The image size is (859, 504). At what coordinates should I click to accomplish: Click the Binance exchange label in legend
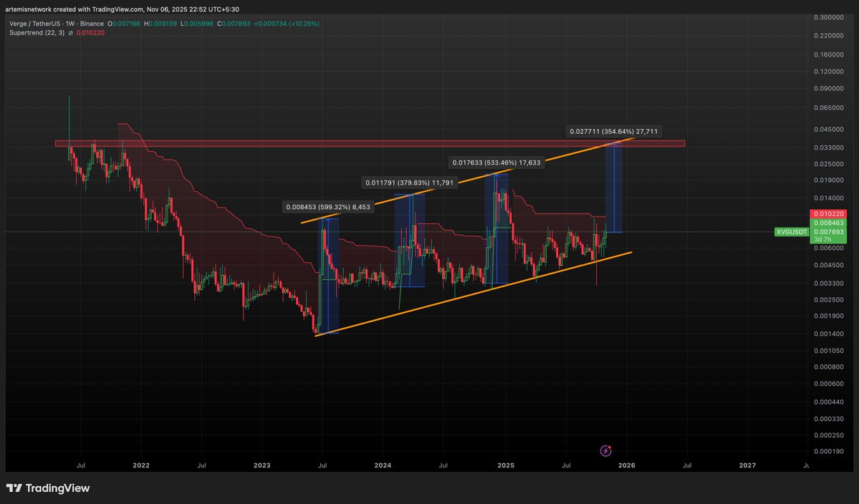pos(93,23)
